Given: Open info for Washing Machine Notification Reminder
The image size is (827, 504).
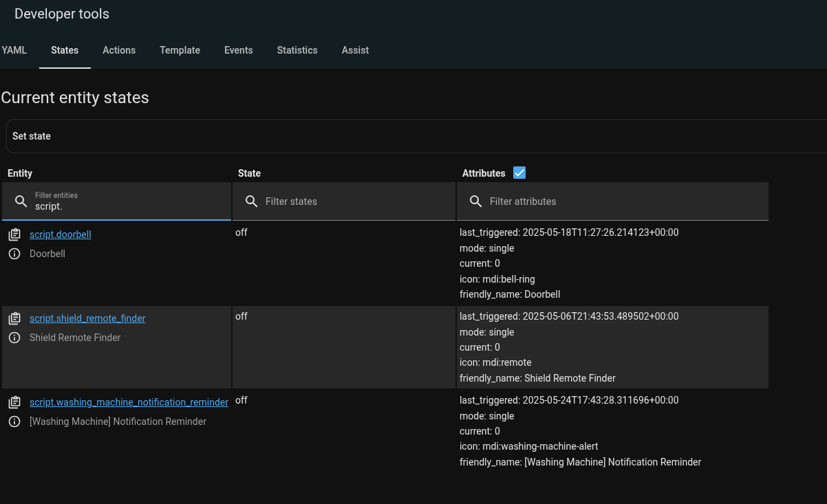Looking at the screenshot, I should [14, 421].
